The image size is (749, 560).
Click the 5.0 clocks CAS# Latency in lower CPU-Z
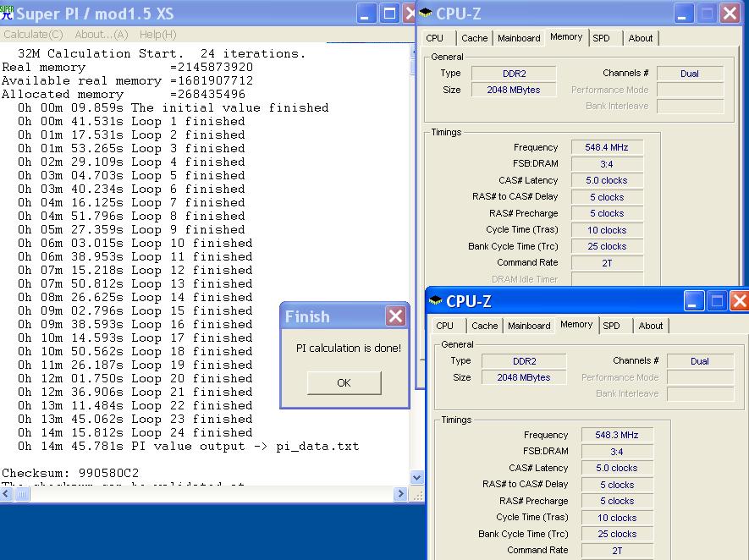pyautogui.click(x=617, y=468)
